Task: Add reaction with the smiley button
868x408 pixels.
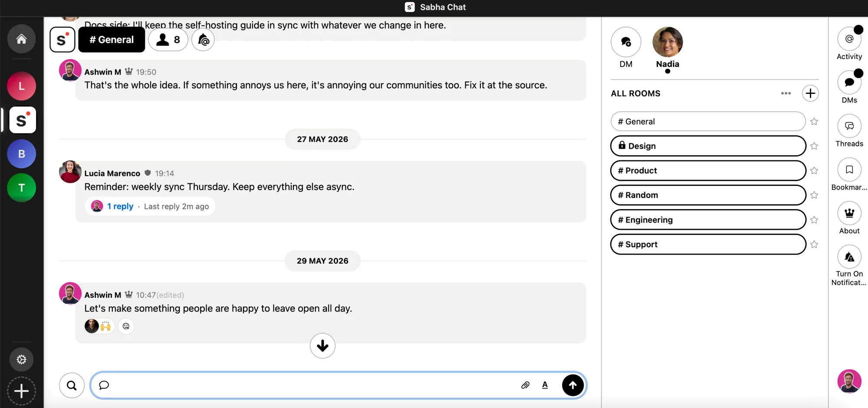Action: click(x=126, y=326)
